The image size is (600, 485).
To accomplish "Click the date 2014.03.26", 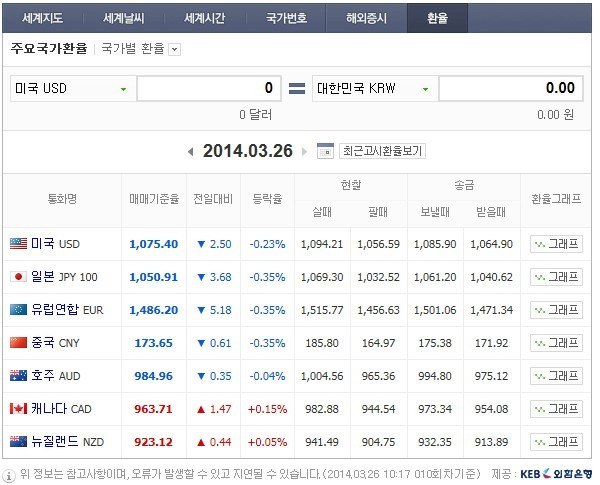I will point(248,151).
